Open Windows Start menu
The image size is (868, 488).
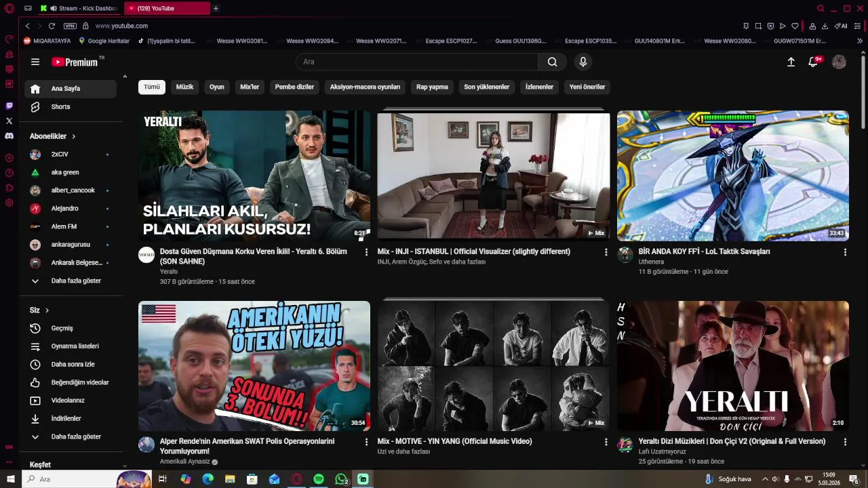tap(11, 479)
